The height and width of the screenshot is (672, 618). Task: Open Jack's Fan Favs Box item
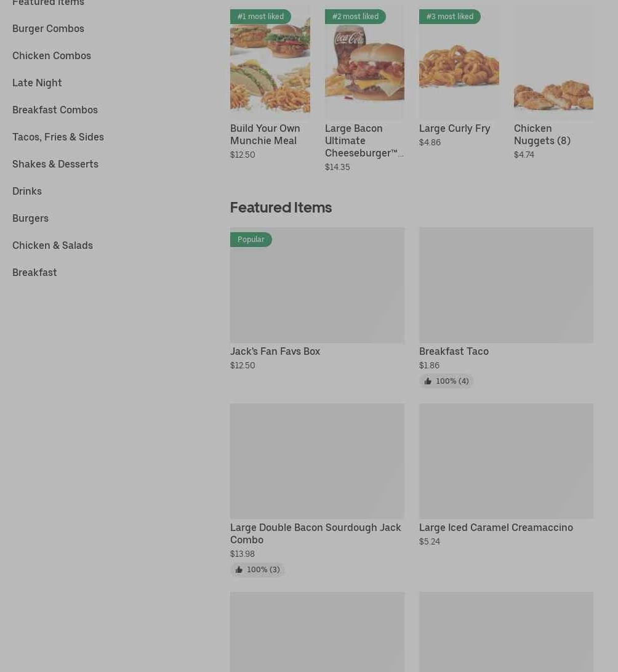275,351
